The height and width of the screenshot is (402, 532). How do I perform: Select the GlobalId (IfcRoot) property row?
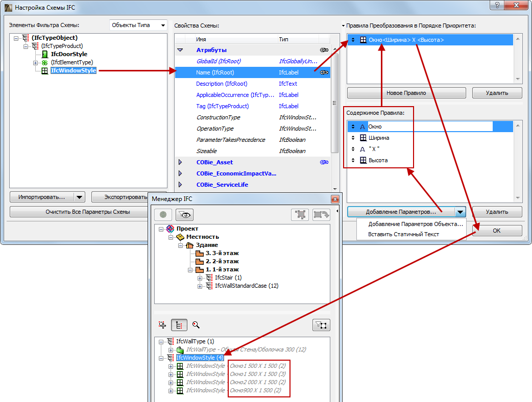coord(253,61)
